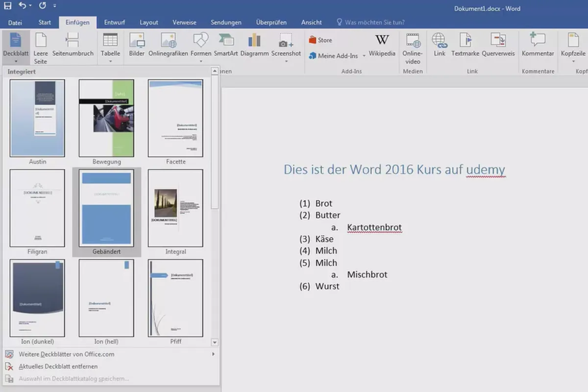
Task: Expand the Meine Add-Ins dropdown arrow
Action: point(364,56)
